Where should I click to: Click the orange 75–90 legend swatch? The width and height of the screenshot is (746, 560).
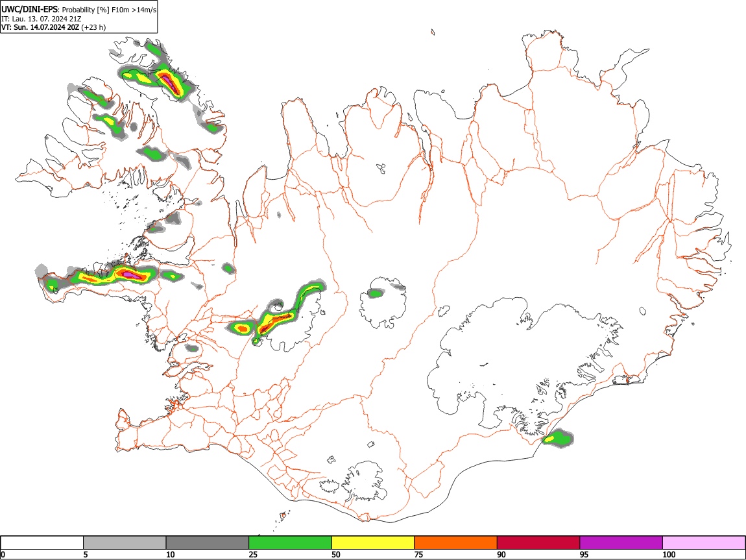[456, 543]
